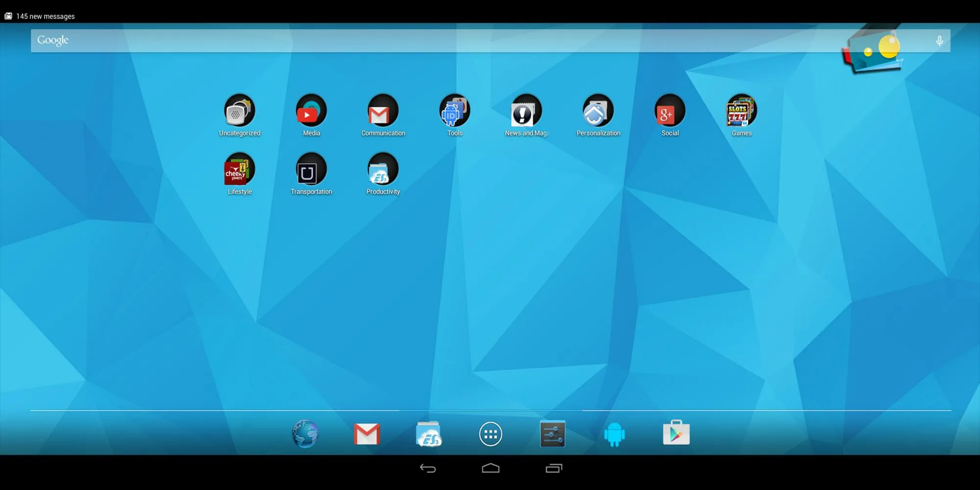The height and width of the screenshot is (490, 980).
Task: Open the Productivity folder
Action: pyautogui.click(x=383, y=170)
